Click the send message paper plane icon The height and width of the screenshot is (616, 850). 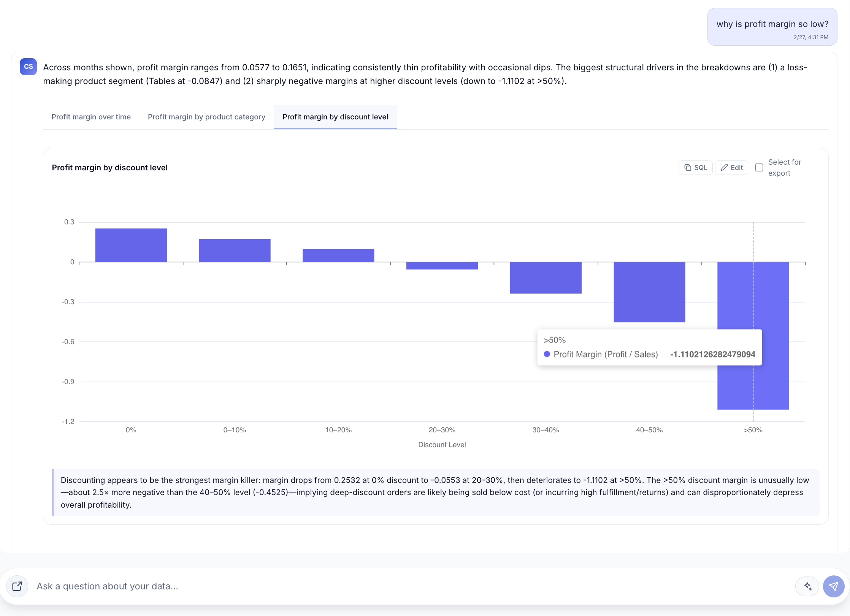tap(833, 586)
